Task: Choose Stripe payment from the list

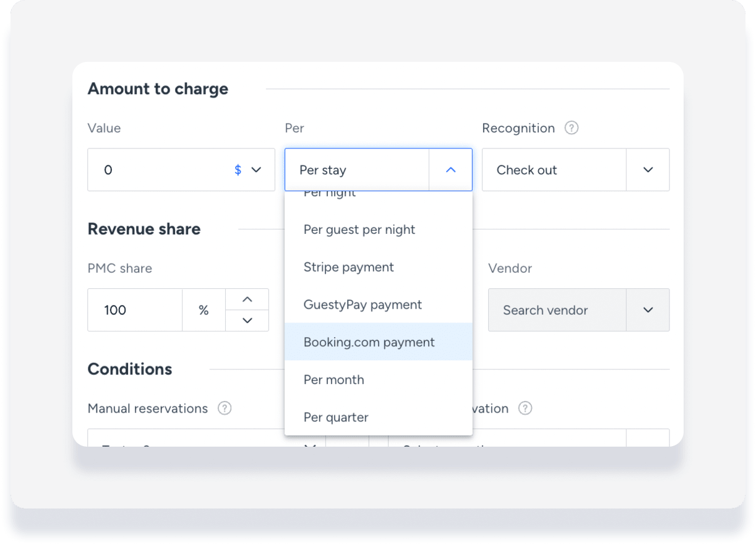Action: (x=349, y=267)
